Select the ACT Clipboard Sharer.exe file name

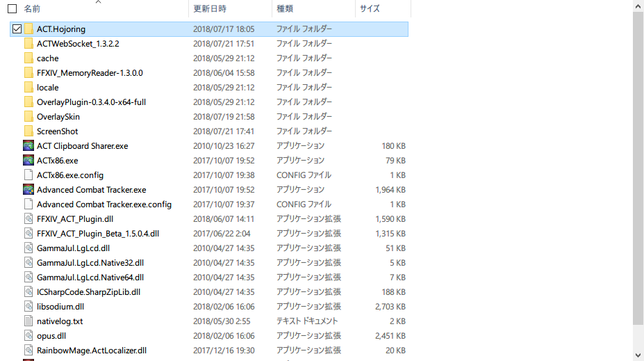[x=83, y=145]
